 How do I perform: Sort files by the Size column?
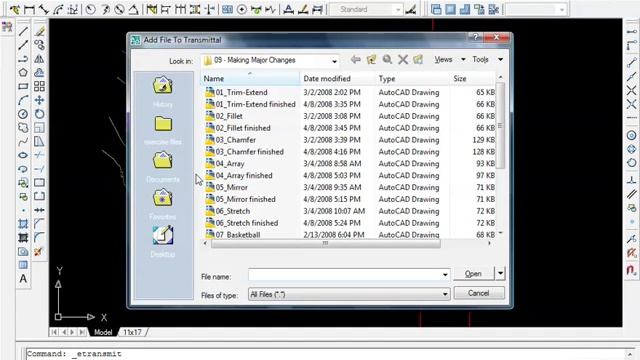472,78
